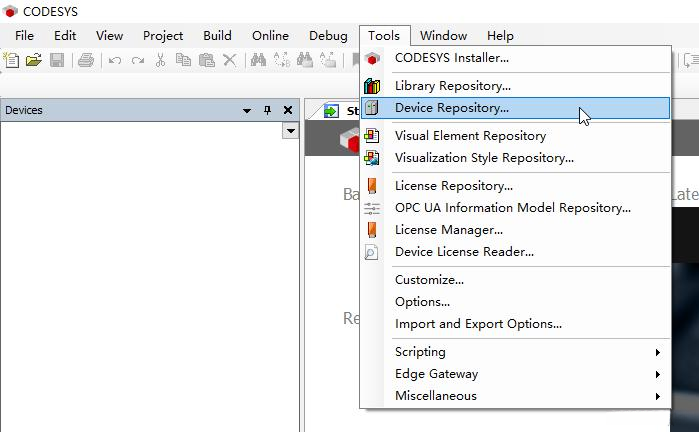The width and height of the screenshot is (699, 432).
Task: Choose Import and Export Options...
Action: [x=515, y=324]
